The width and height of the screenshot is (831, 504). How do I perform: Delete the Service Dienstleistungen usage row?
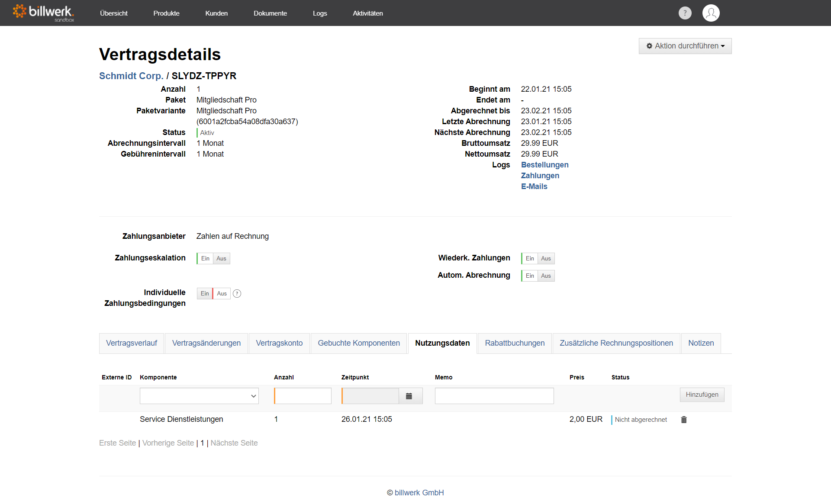pyautogui.click(x=684, y=420)
